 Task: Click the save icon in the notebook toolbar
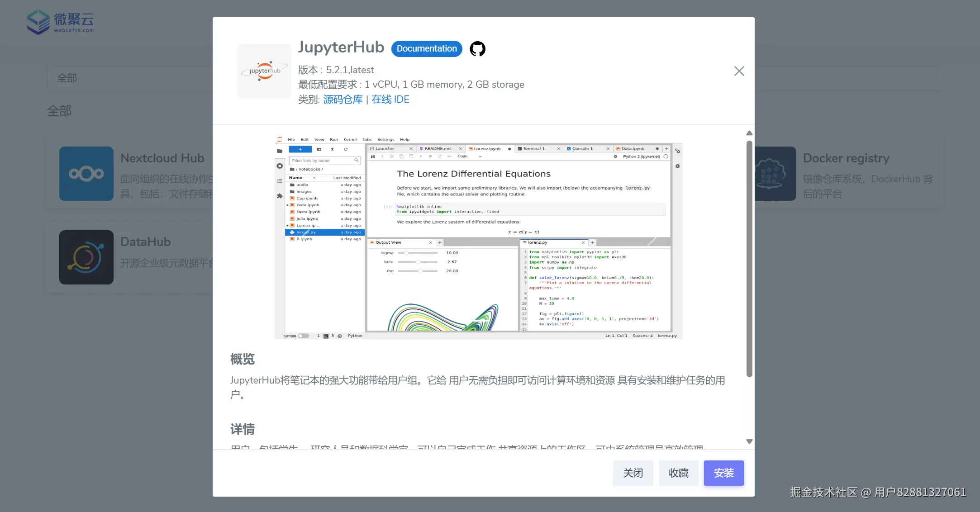(x=373, y=156)
